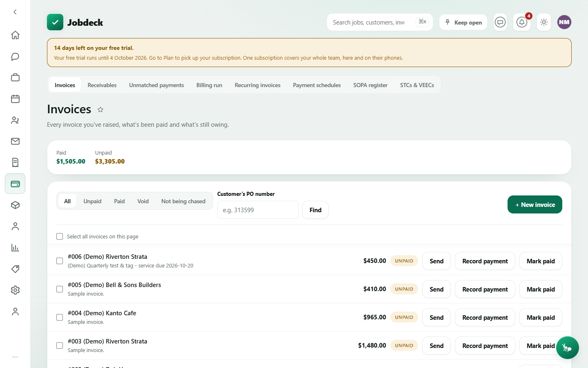
Task: Filter invoices by Not being chased
Action: 183,201
